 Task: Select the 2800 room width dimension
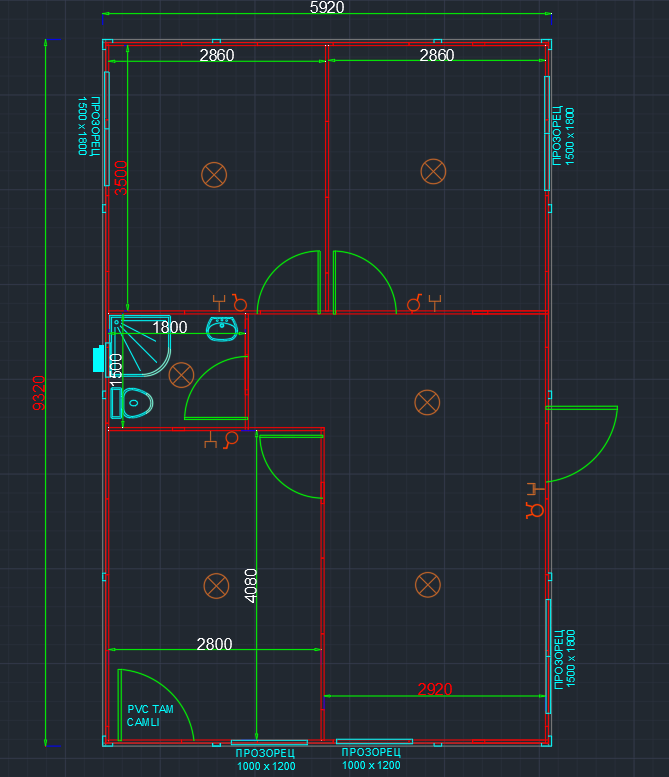[x=215, y=644]
